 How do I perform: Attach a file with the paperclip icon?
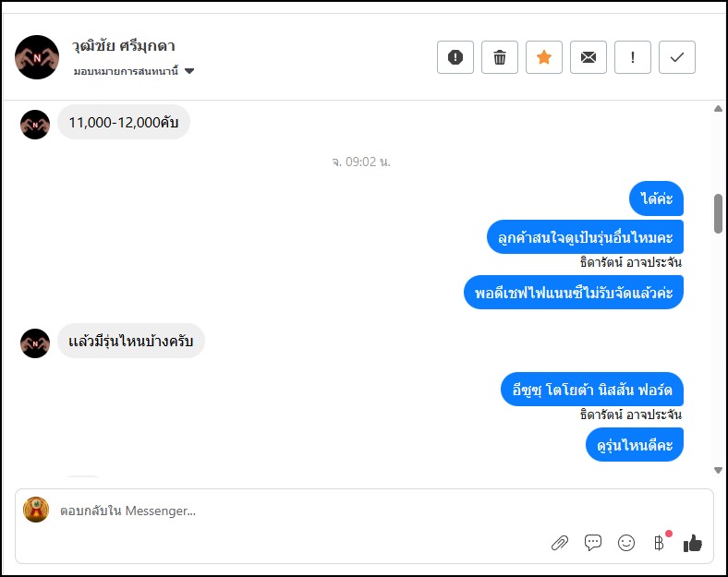pos(559,543)
